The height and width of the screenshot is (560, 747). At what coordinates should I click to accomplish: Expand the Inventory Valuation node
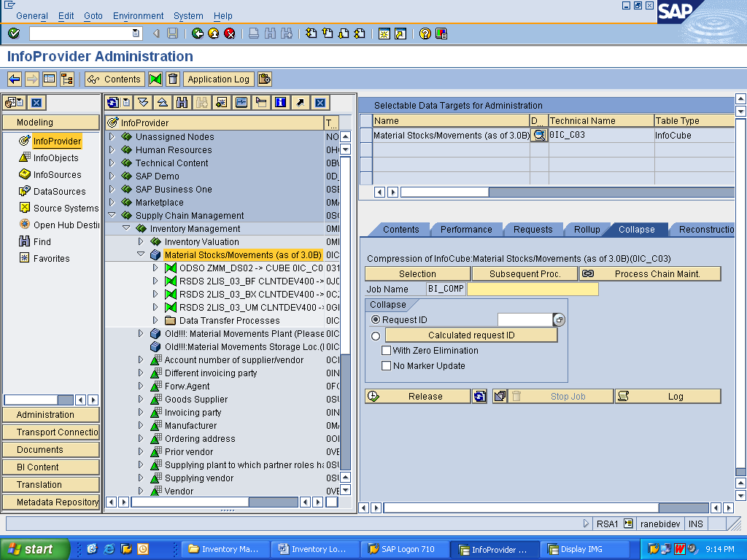141,241
